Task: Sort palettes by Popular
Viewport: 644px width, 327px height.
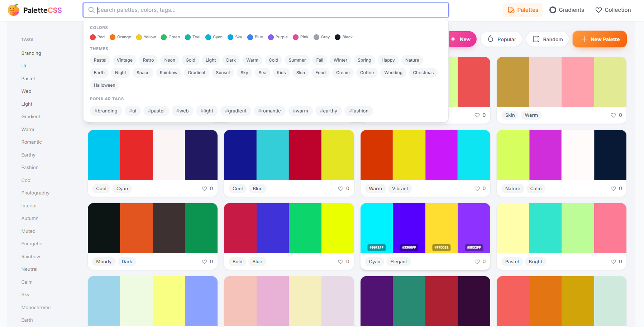Action: pos(502,39)
